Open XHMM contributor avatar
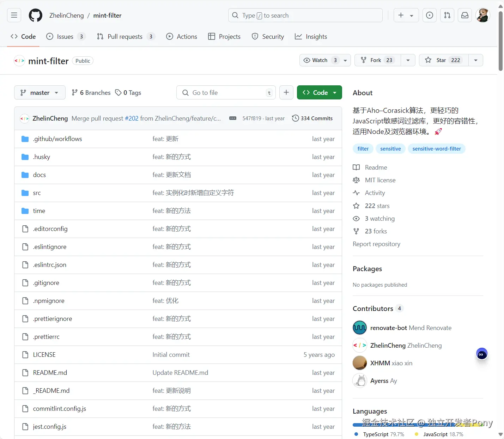 coord(360,363)
